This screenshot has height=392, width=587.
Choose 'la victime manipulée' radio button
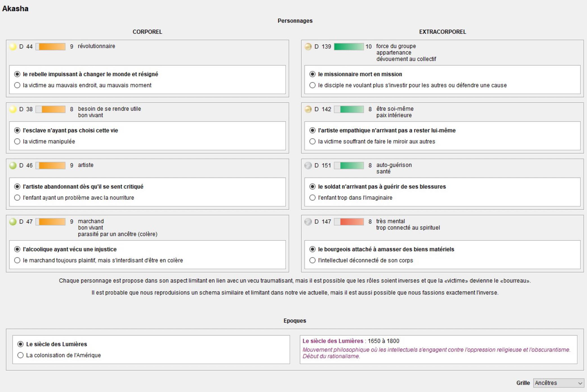coord(17,141)
